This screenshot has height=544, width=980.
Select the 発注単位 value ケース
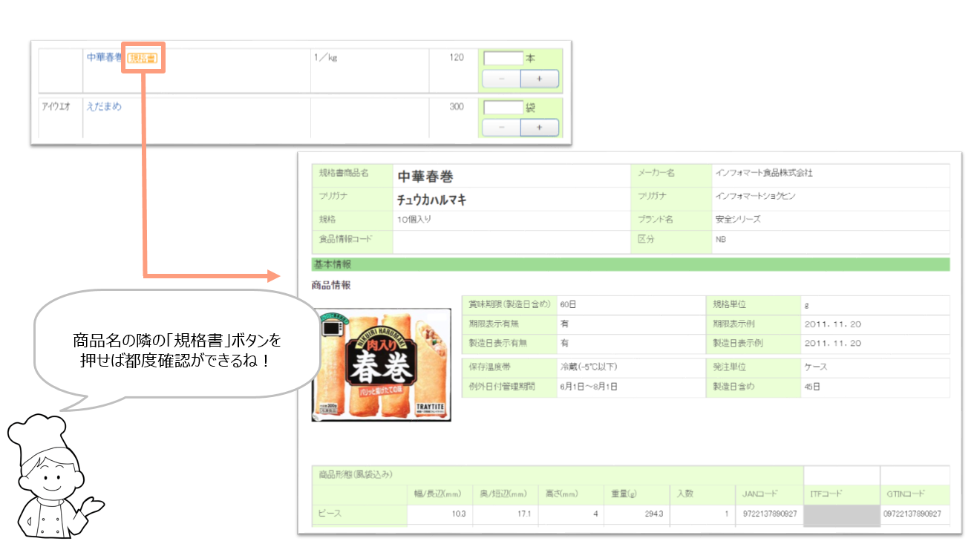point(815,367)
